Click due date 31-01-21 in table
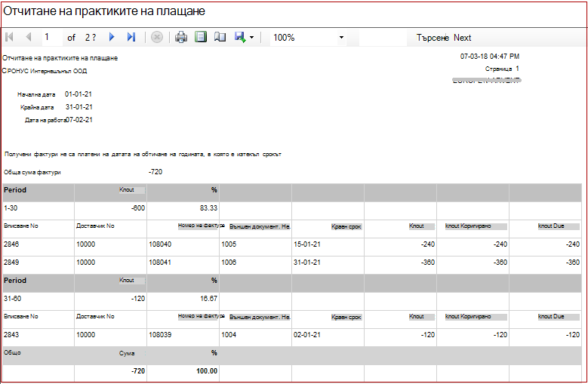The width and height of the screenshot is (588, 384). [x=306, y=263]
